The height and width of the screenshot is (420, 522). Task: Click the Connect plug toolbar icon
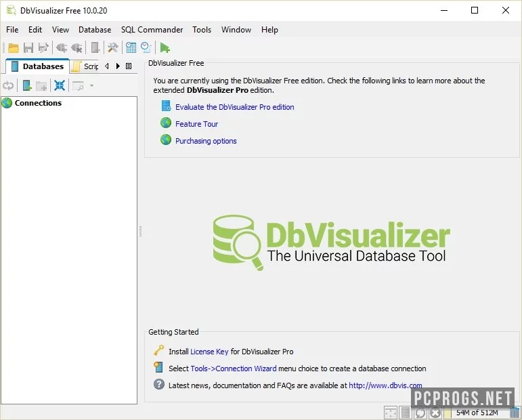tap(61, 48)
